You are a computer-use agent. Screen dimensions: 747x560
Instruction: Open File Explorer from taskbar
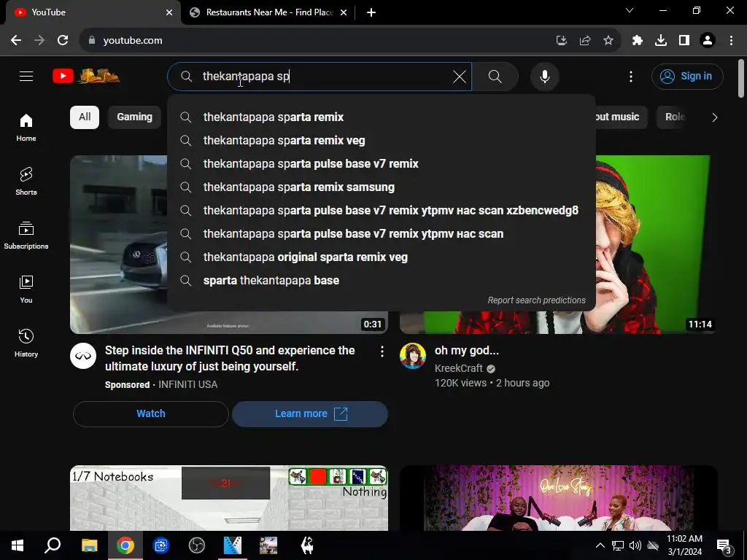[89, 545]
